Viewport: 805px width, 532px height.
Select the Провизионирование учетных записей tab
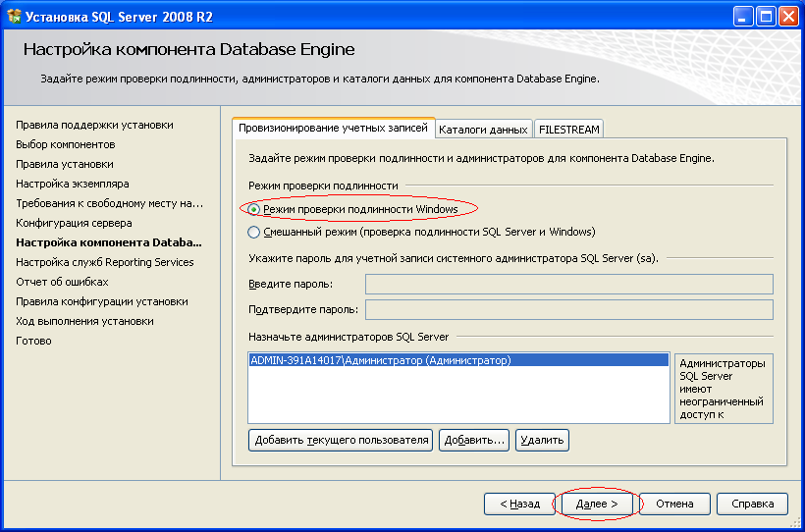pos(333,128)
